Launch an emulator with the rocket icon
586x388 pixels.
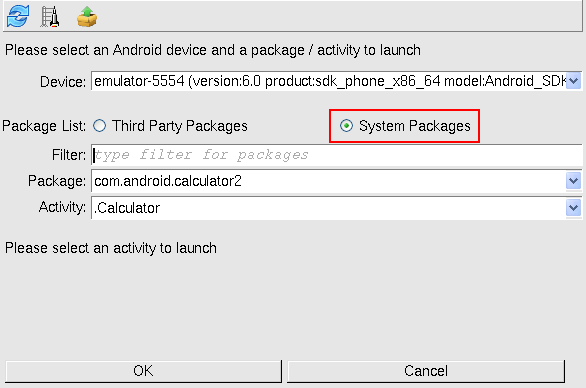click(x=50, y=16)
